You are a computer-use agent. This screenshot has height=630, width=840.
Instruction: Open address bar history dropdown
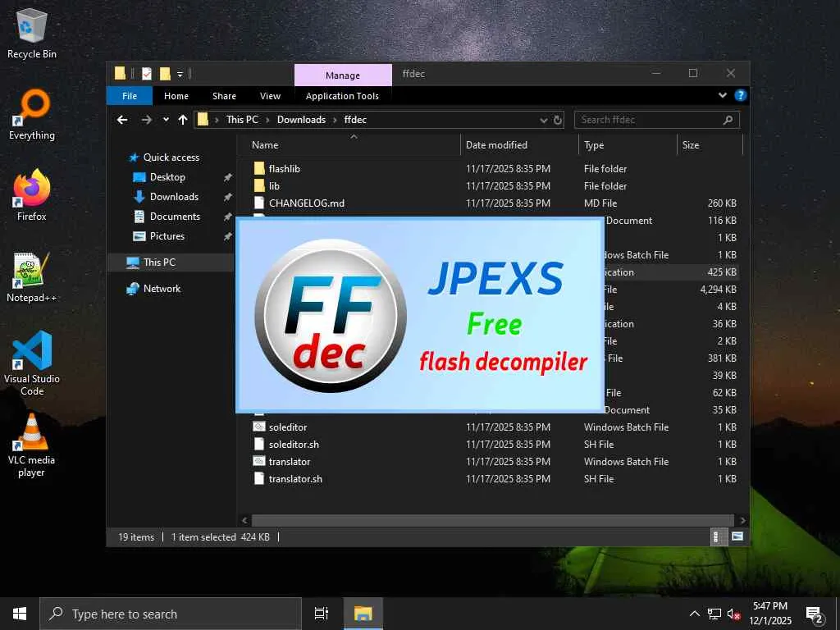click(x=544, y=120)
